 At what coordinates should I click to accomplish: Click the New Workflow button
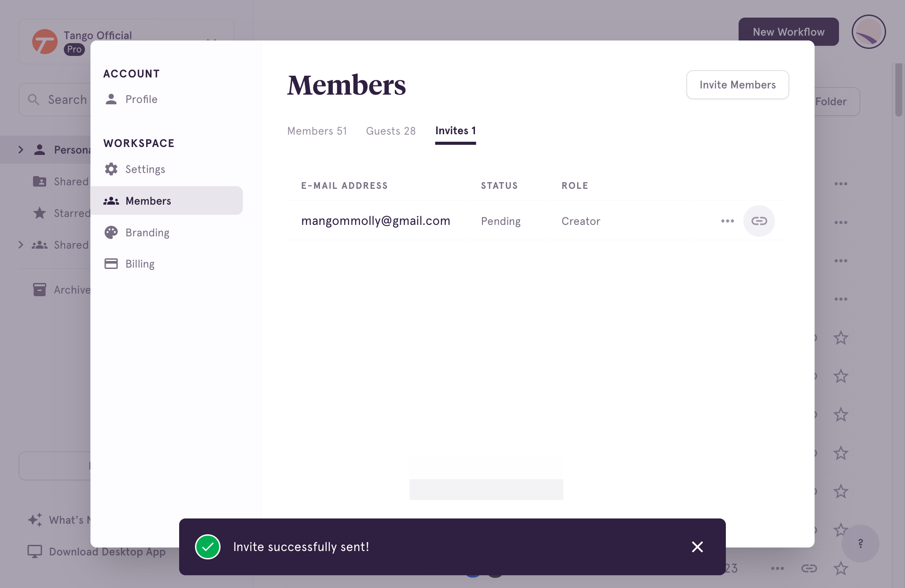788,32
